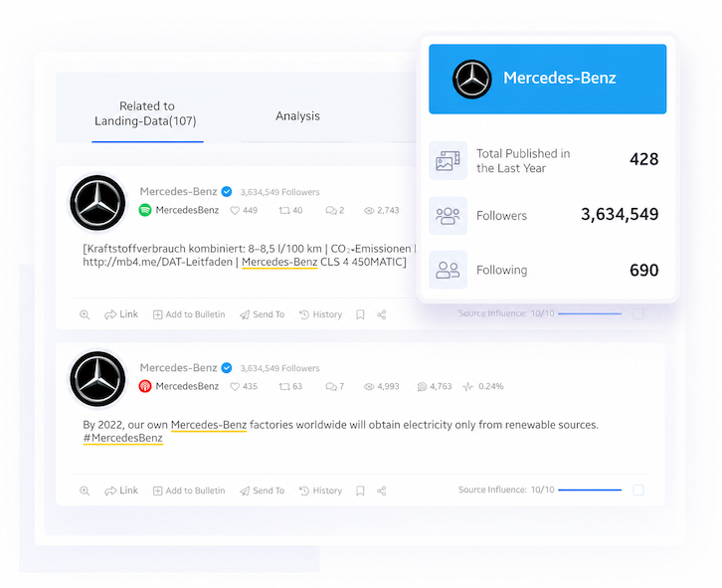This screenshot has width=722, height=588.
Task: Click underlined Mercedes-Benz in 2022 factories text
Action: (x=209, y=425)
